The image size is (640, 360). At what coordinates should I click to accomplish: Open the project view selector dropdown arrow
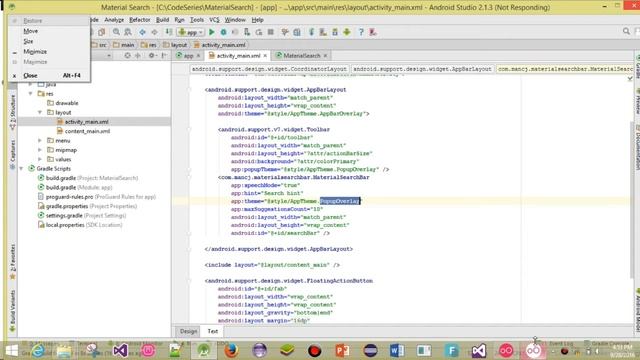click(109, 56)
